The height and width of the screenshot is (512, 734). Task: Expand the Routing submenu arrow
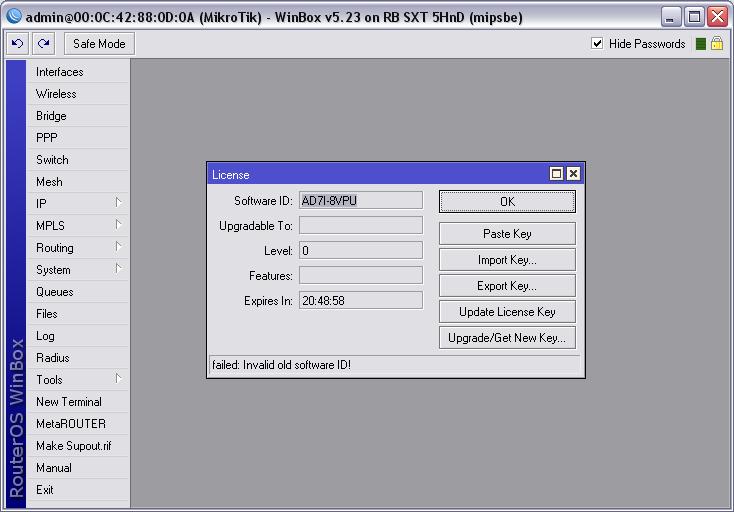point(118,247)
